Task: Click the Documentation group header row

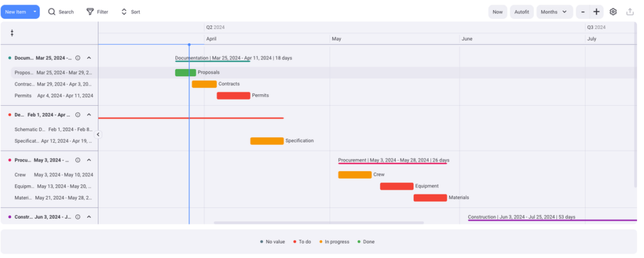Action: tap(49, 58)
